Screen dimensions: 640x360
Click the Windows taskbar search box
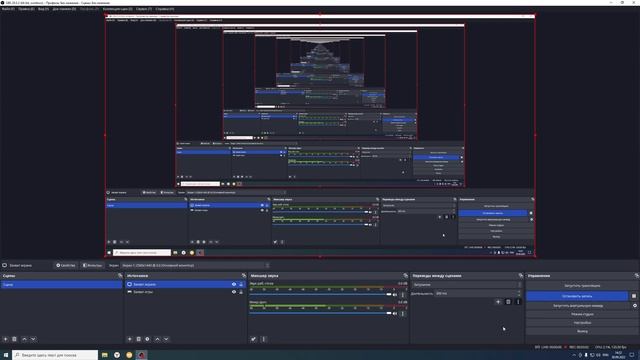(x=55, y=355)
